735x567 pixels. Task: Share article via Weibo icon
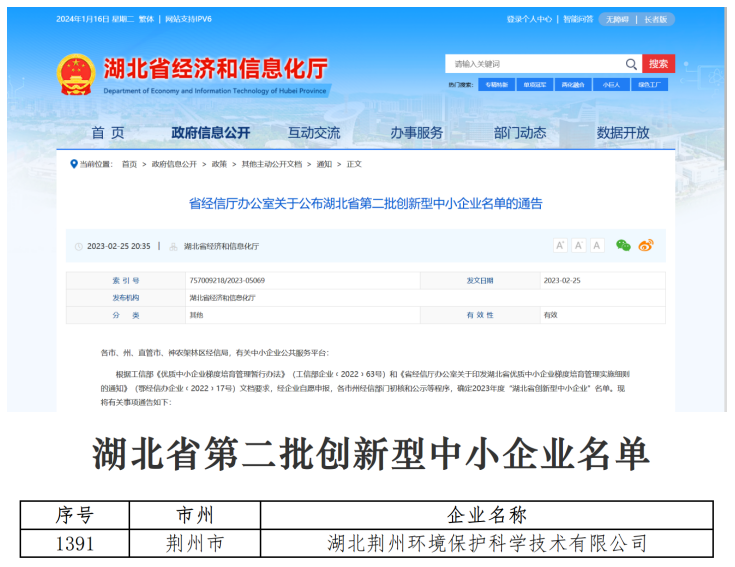pyautogui.click(x=646, y=246)
